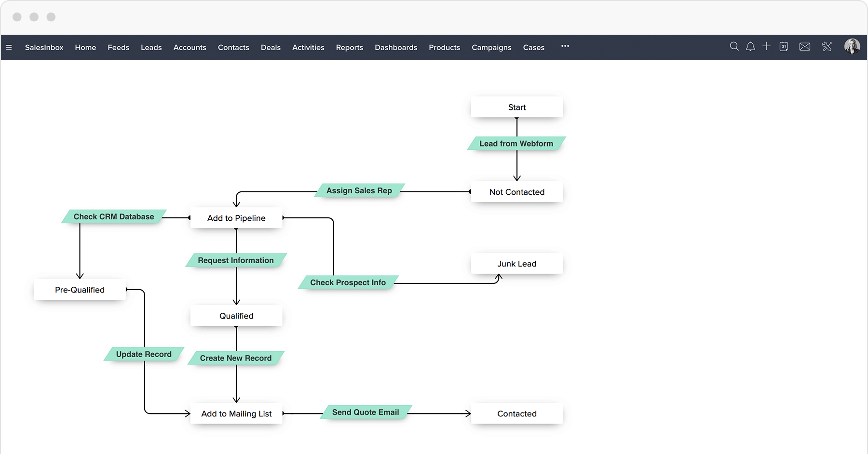Open your profile avatar menu
The width and height of the screenshot is (868, 454).
852,47
